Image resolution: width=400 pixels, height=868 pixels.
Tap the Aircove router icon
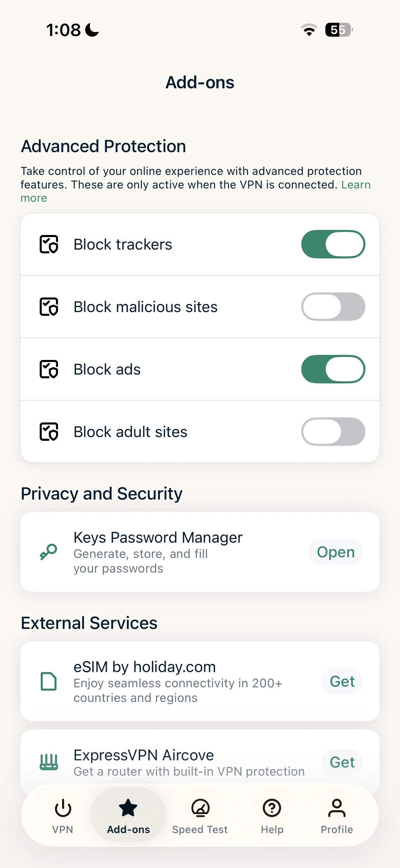(49, 762)
